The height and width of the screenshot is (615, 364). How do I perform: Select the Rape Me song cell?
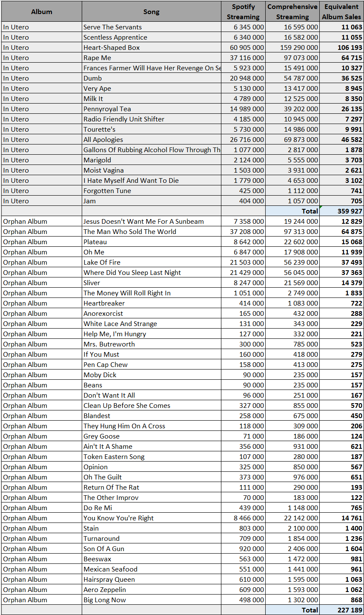click(x=151, y=58)
